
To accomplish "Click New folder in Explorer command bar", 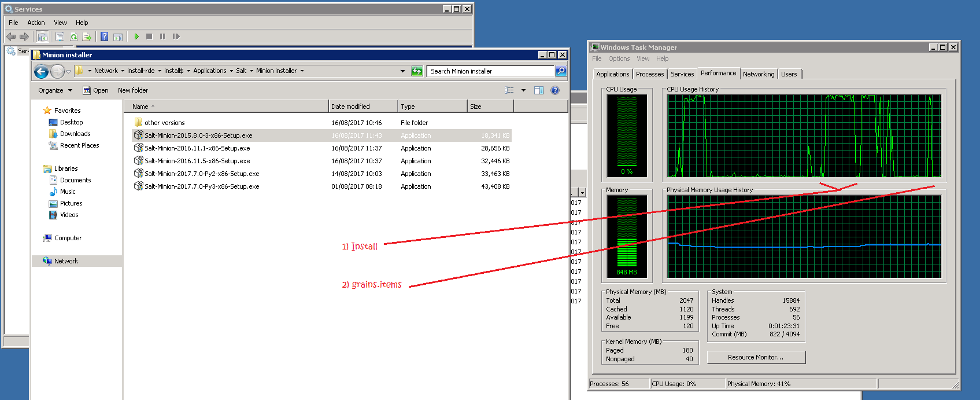I will click(133, 90).
